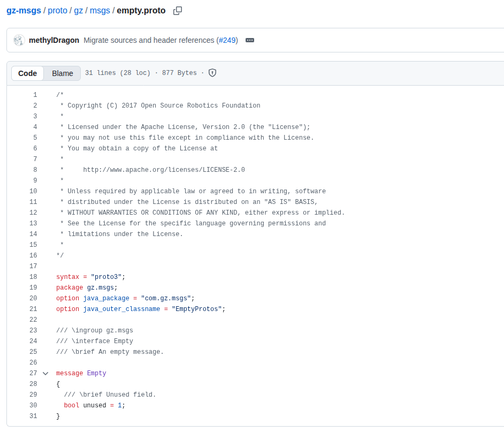Click the security shield icon

pos(212,73)
